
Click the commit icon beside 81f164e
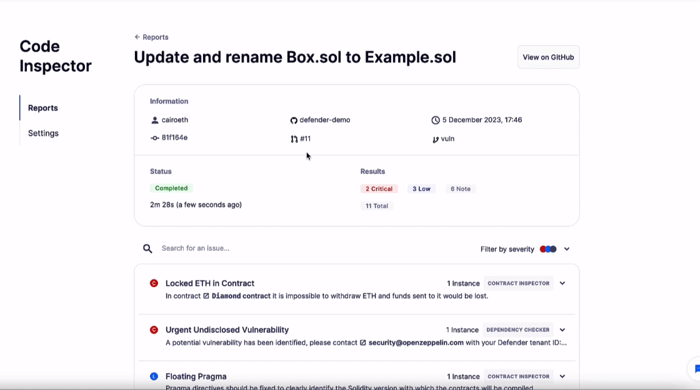tap(154, 138)
